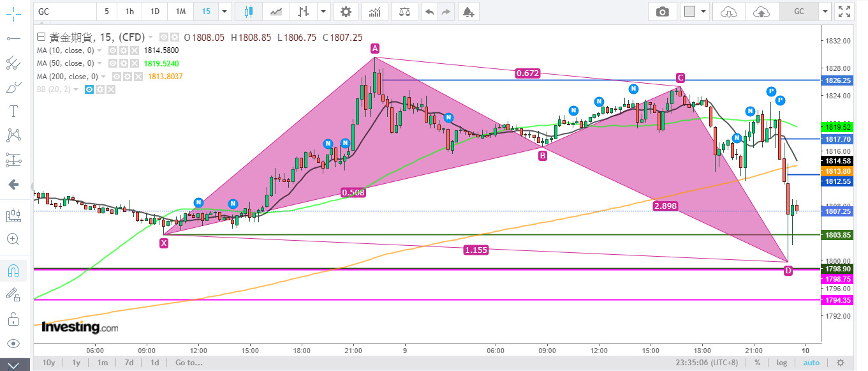
Task: Toggle hide all drawings eye icon
Action: pyautogui.click(x=13, y=343)
